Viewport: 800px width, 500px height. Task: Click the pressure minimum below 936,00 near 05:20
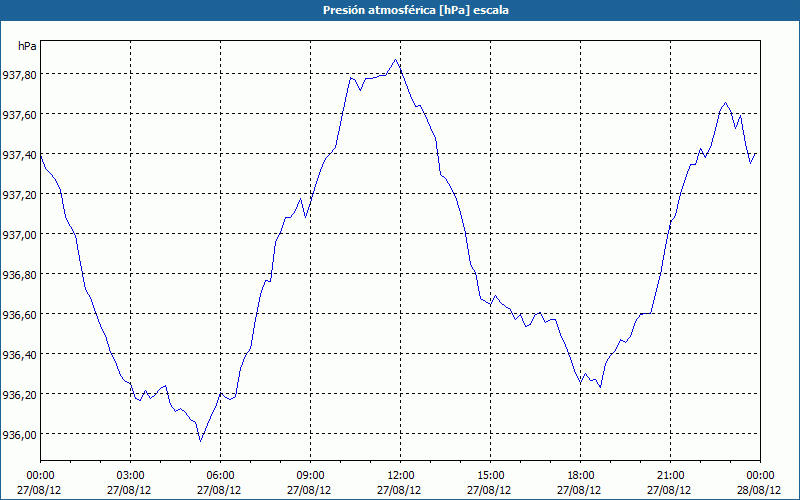click(201, 441)
